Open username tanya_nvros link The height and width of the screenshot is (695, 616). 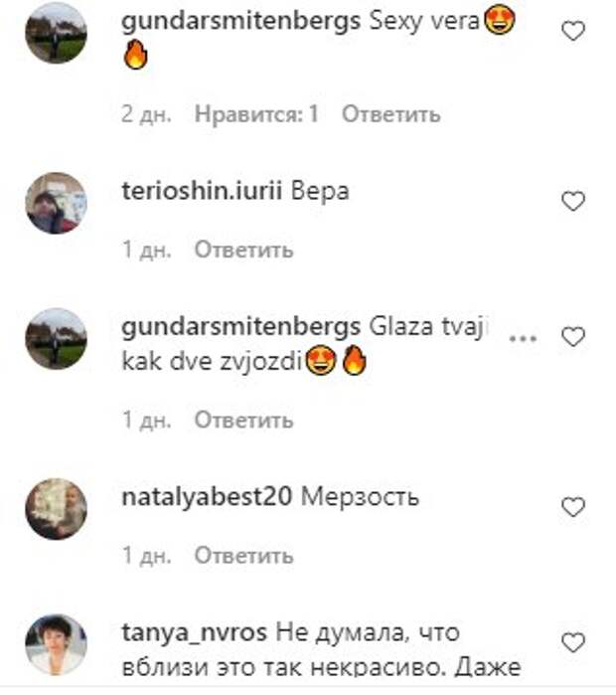pos(194,632)
